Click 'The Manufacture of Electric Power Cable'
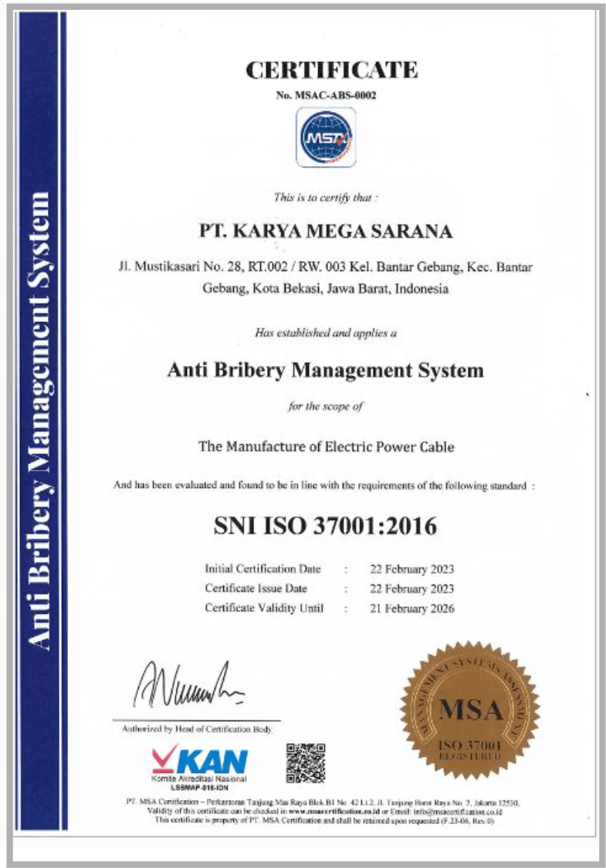The width and height of the screenshot is (606, 868). pyautogui.click(x=327, y=446)
